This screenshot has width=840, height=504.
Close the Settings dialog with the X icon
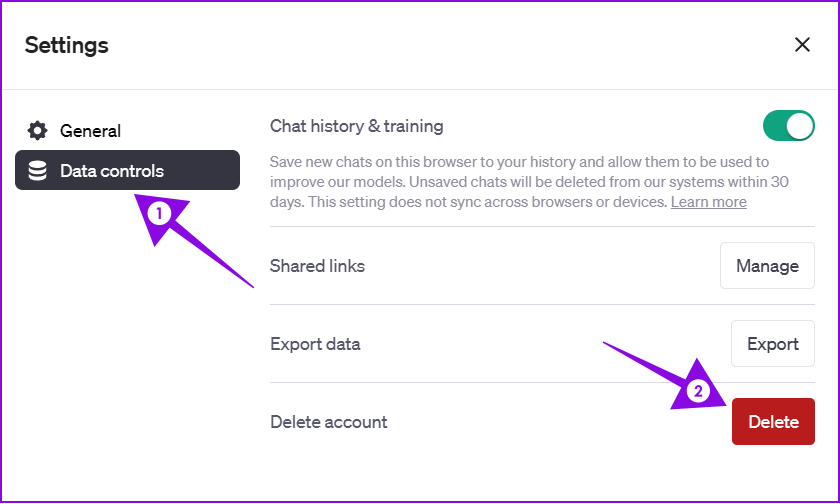click(x=802, y=44)
